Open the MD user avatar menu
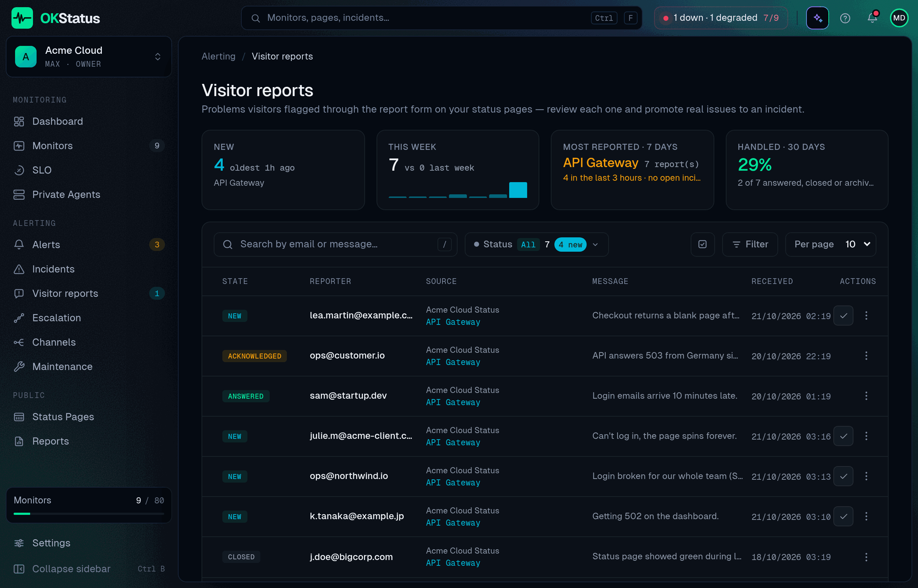 click(x=899, y=18)
